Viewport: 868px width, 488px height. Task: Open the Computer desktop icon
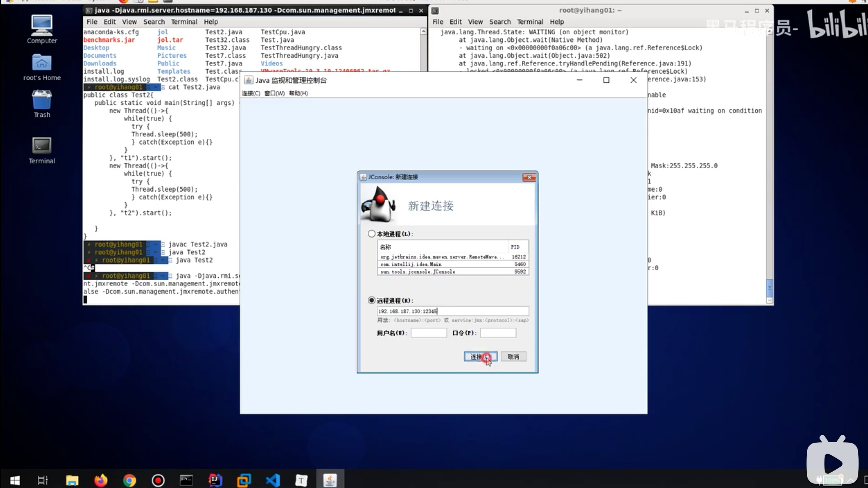click(42, 26)
